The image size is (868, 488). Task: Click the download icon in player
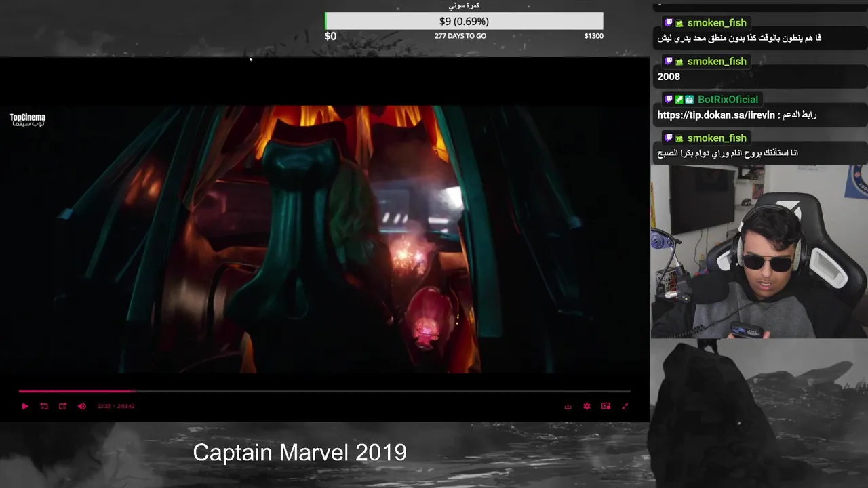point(568,406)
